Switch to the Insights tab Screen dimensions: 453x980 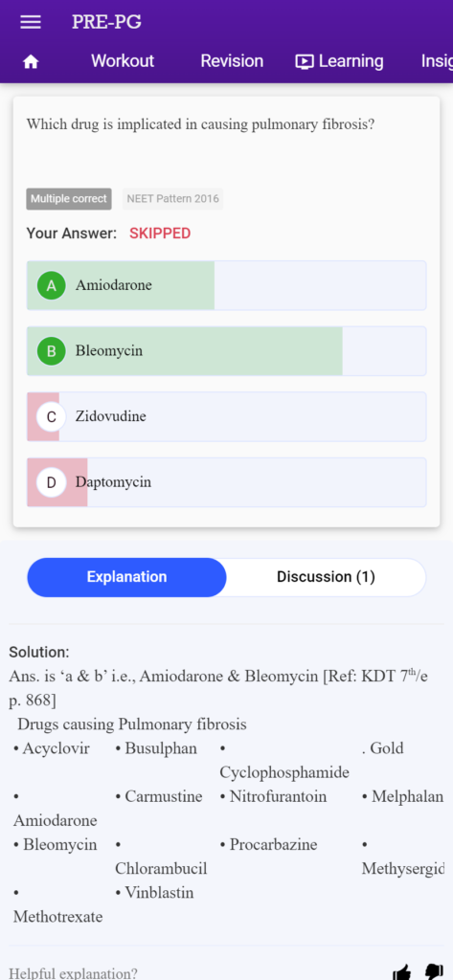pos(437,61)
